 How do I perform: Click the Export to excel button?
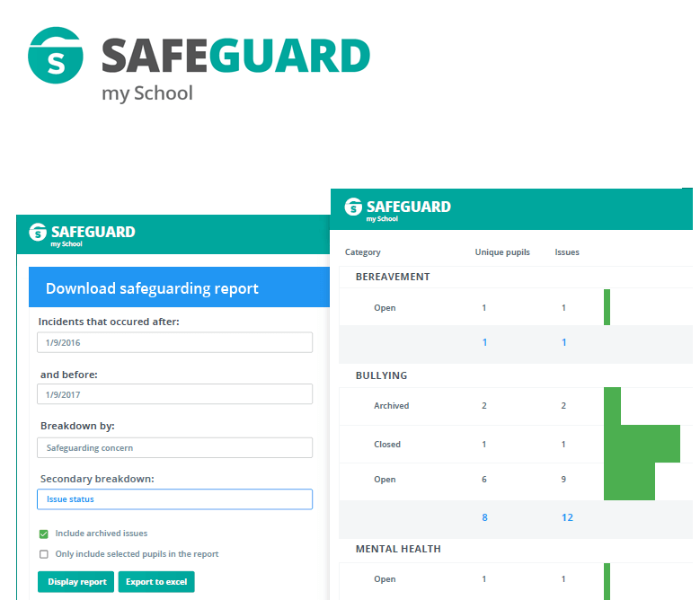(156, 582)
